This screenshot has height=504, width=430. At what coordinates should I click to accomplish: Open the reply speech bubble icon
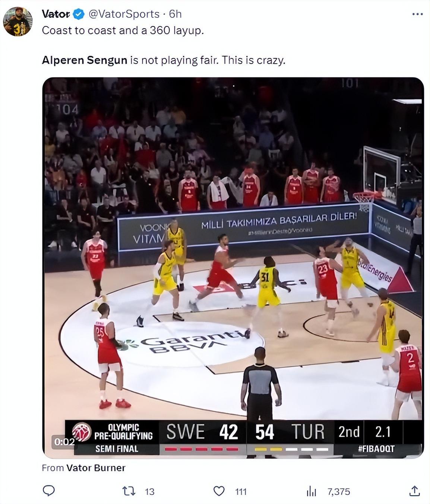click(49, 491)
